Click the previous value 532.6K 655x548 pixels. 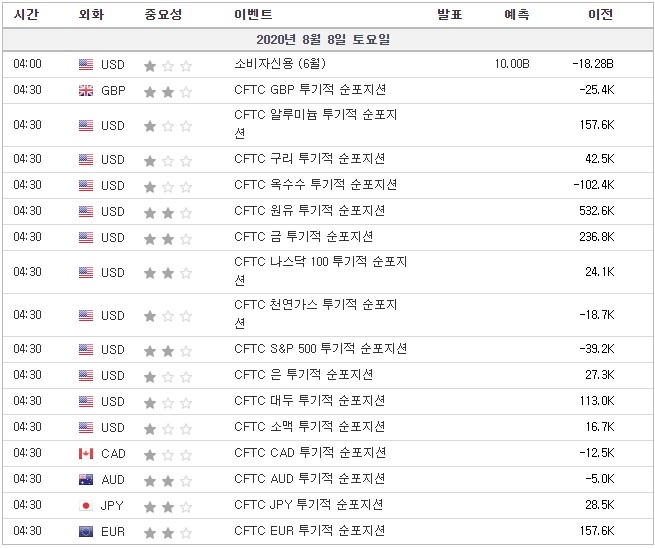click(x=597, y=211)
